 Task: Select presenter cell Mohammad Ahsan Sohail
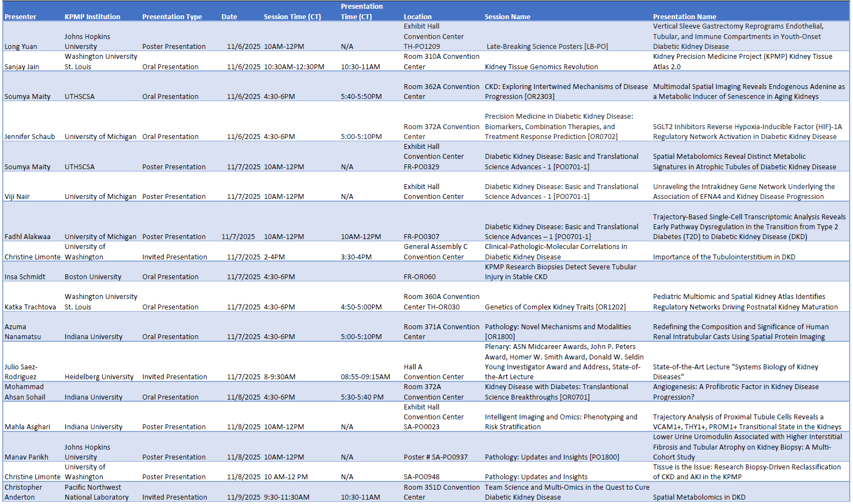coord(25,392)
